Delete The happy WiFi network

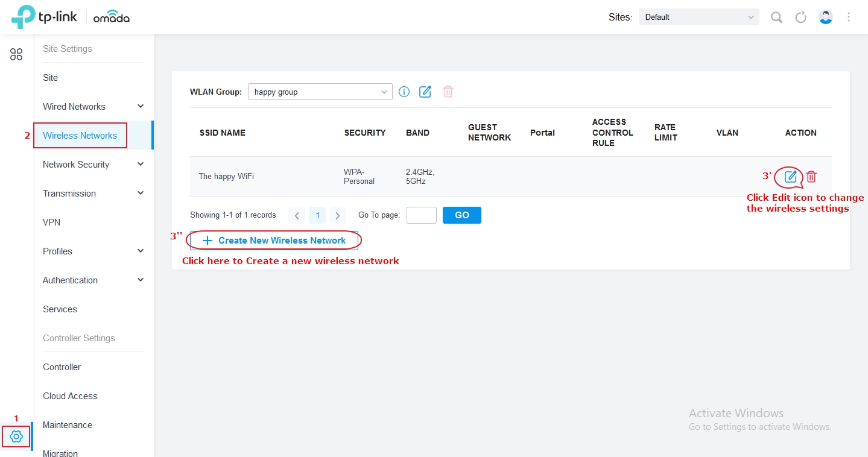811,177
